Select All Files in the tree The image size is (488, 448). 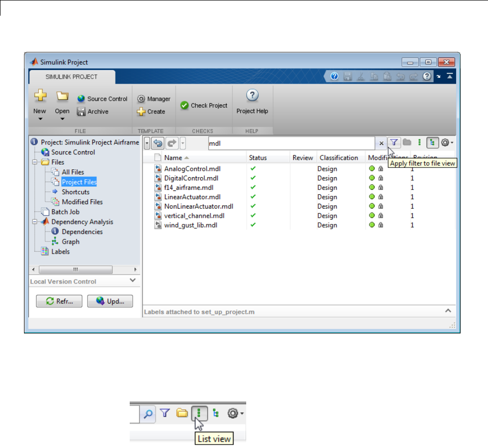(73, 172)
